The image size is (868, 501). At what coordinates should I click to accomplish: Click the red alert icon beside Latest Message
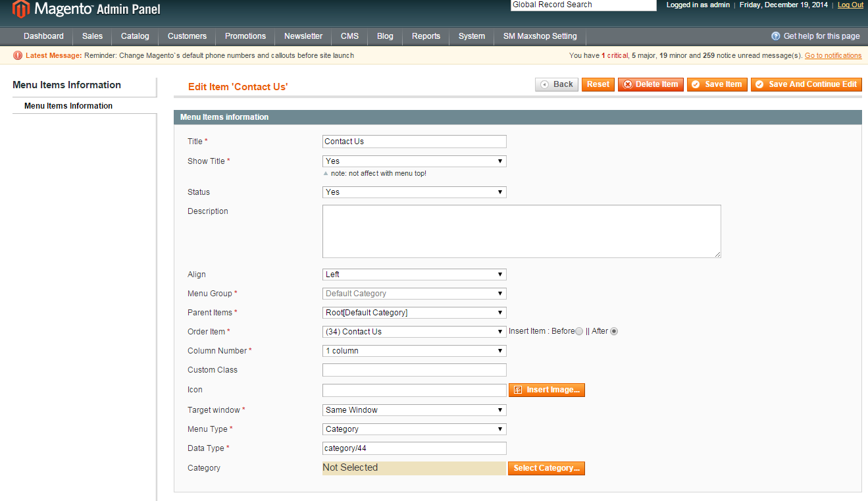[18, 55]
